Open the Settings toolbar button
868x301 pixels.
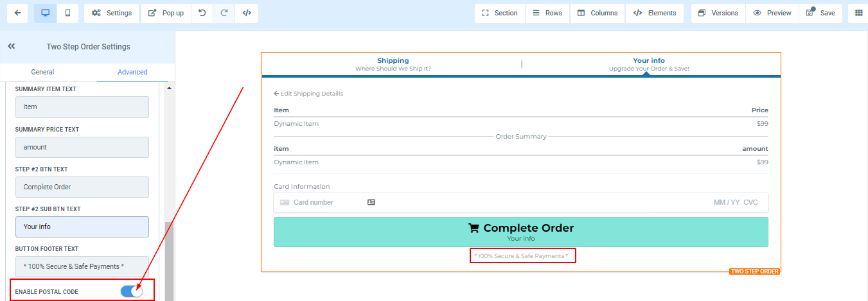(x=112, y=13)
